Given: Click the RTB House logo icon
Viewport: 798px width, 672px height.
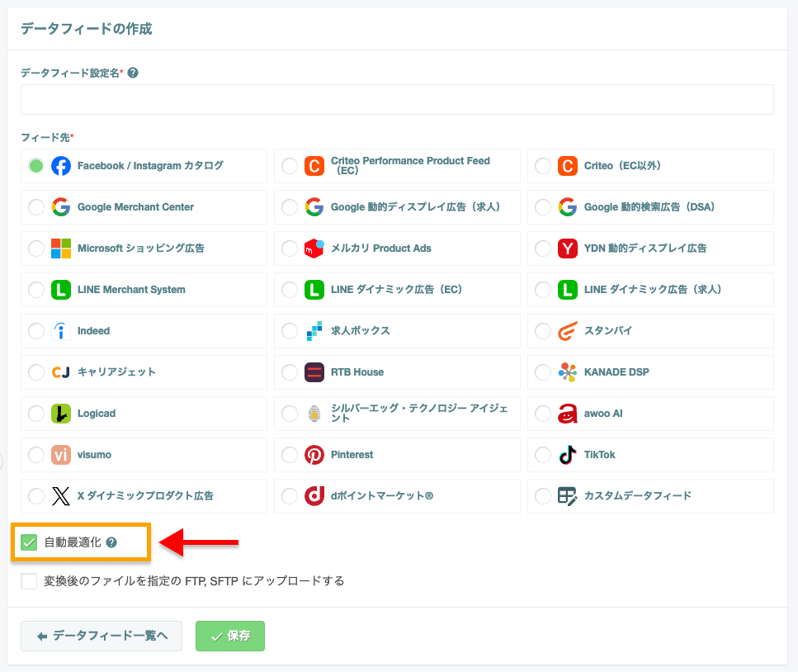Looking at the screenshot, I should (314, 372).
